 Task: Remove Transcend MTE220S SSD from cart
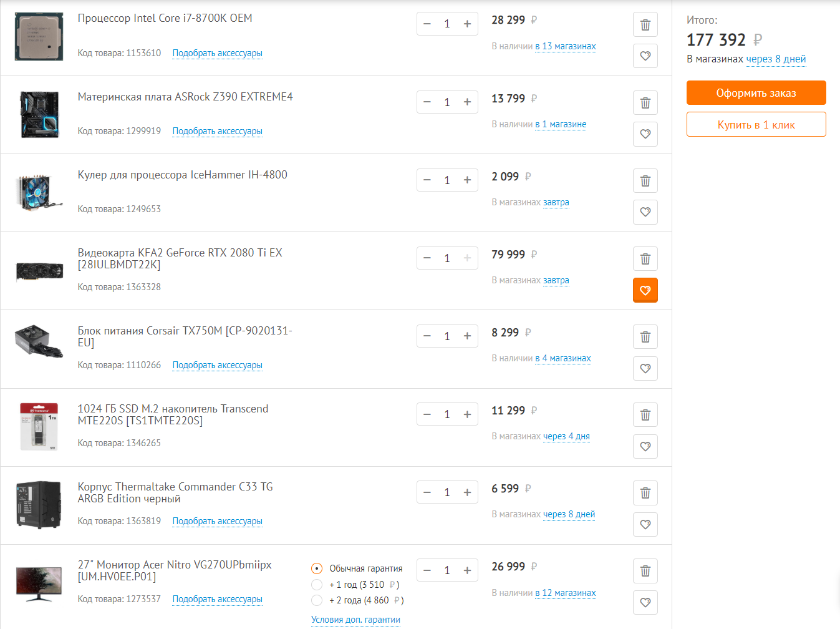(645, 415)
